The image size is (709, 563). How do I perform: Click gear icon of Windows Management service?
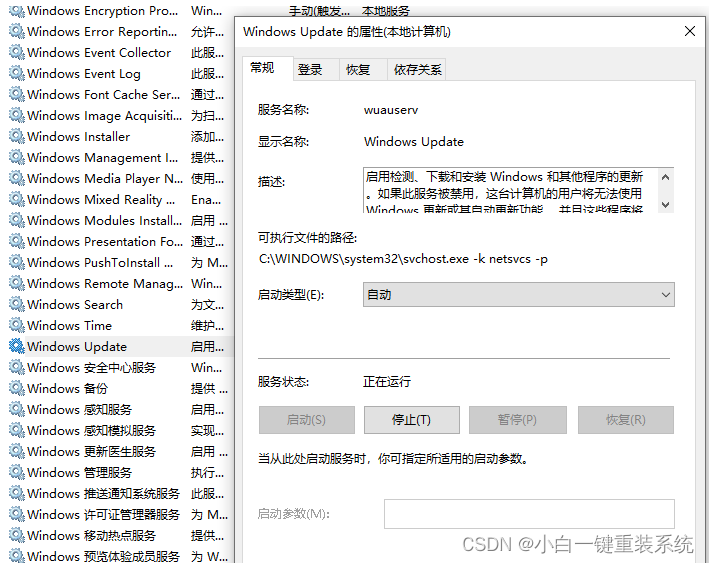tap(17, 157)
